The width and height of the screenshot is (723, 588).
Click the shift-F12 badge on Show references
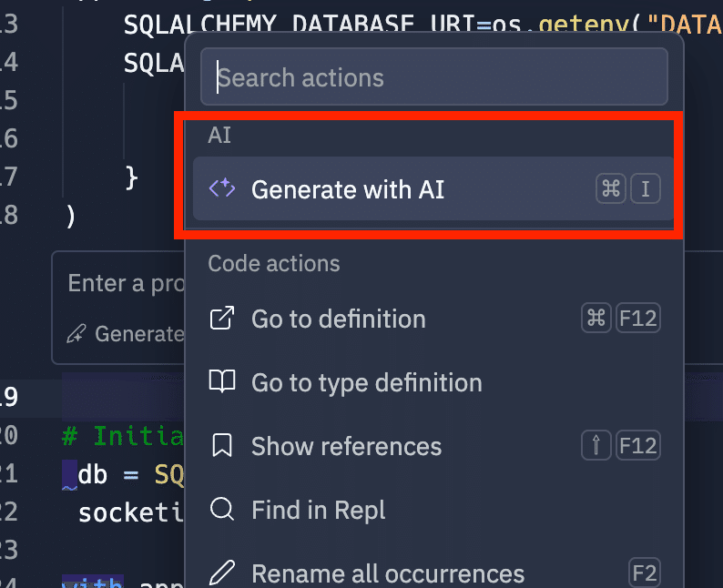click(620, 446)
